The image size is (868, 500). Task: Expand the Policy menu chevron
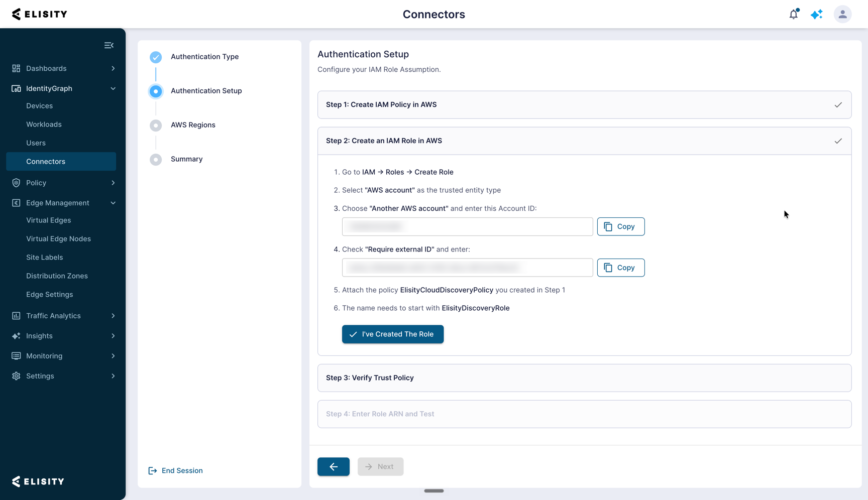(113, 183)
